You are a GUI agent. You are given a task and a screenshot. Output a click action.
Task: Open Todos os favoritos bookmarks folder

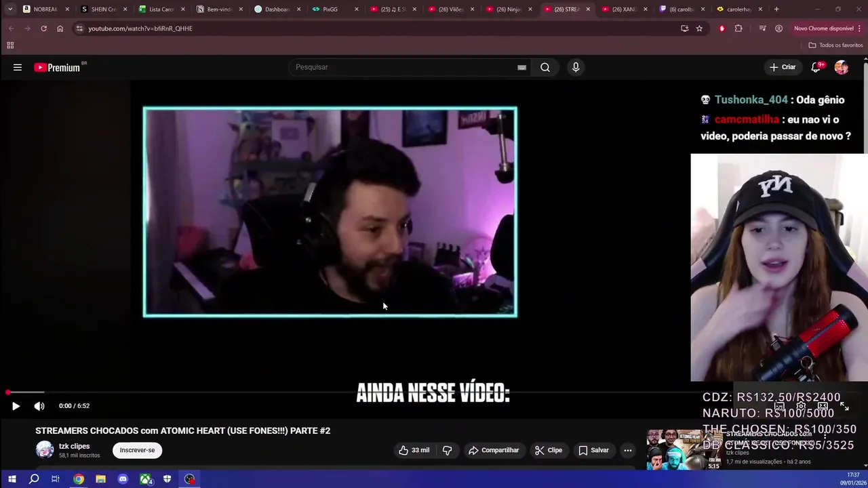[x=835, y=45]
